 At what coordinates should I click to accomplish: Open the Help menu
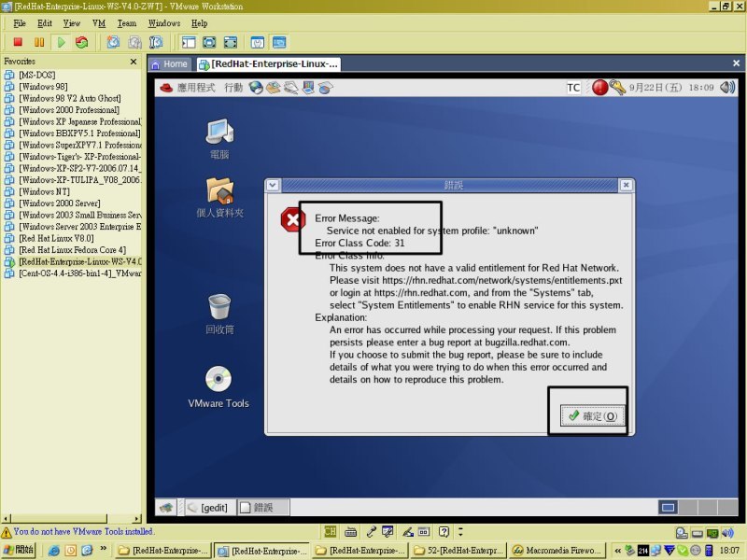click(199, 23)
